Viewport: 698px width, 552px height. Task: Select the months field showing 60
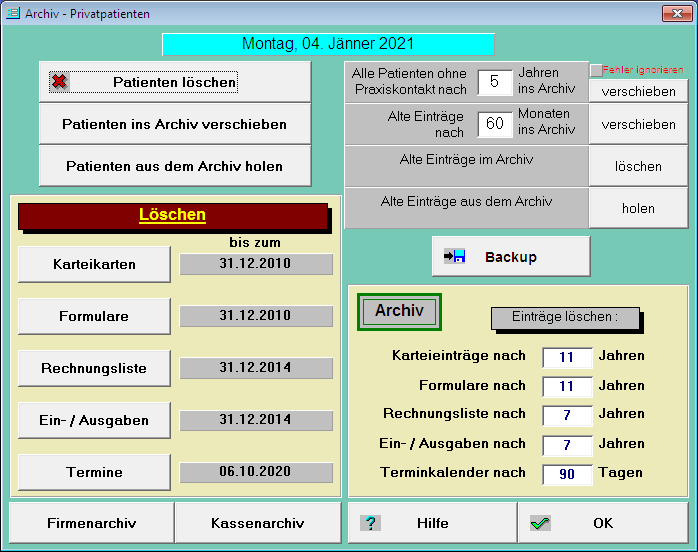coord(494,125)
